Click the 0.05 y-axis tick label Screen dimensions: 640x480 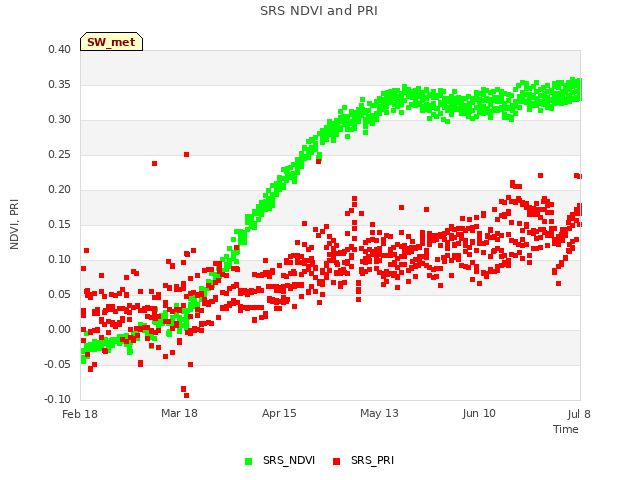coord(60,294)
